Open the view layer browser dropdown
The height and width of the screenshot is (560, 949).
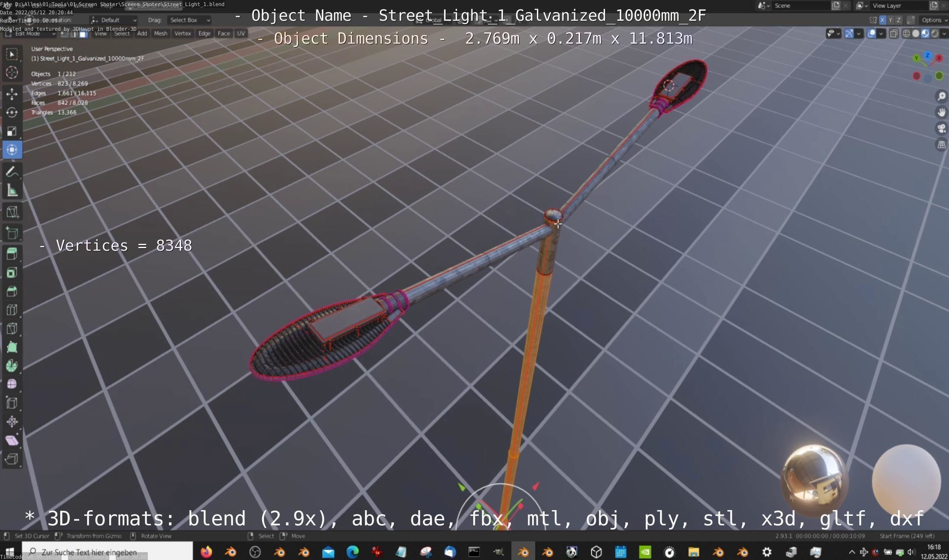[862, 6]
